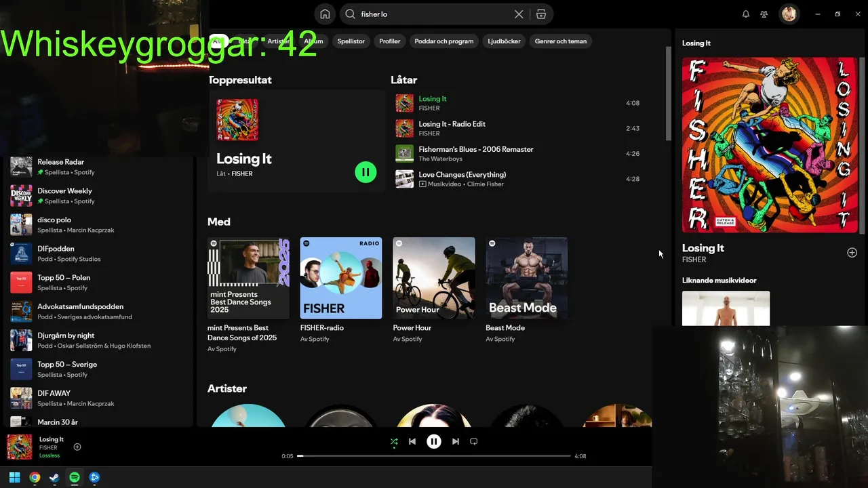The image size is (868, 488).
Task: Open first artist result thumbnail
Action: click(x=248, y=415)
